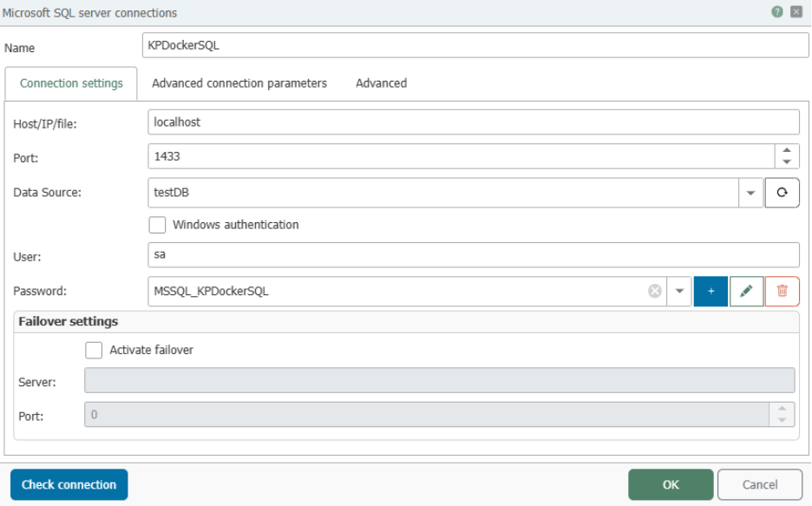Confirm with the OK button
Image resolution: width=812 pixels, height=506 pixels.
coord(671,485)
